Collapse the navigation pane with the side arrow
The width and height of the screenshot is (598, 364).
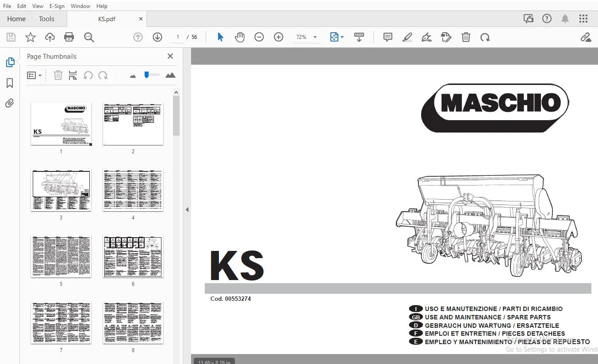pyautogui.click(x=187, y=209)
